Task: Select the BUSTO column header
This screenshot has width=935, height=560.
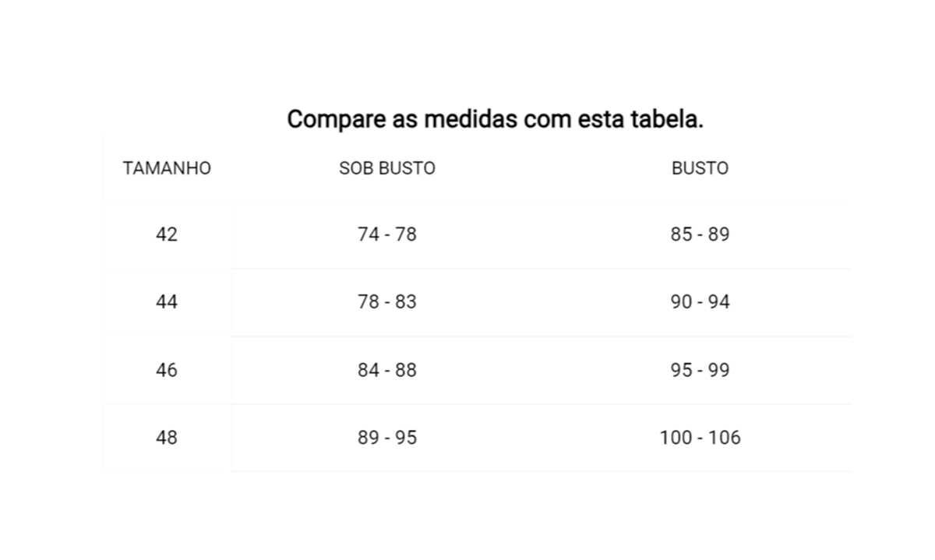Action: (700, 168)
